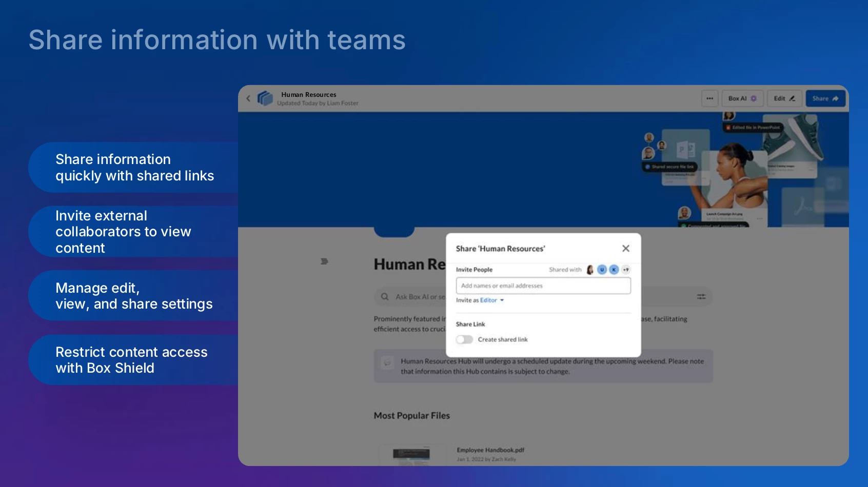Open the Employee Handbook.pdf thumbnail
The width and height of the screenshot is (868, 487).
pyautogui.click(x=412, y=455)
